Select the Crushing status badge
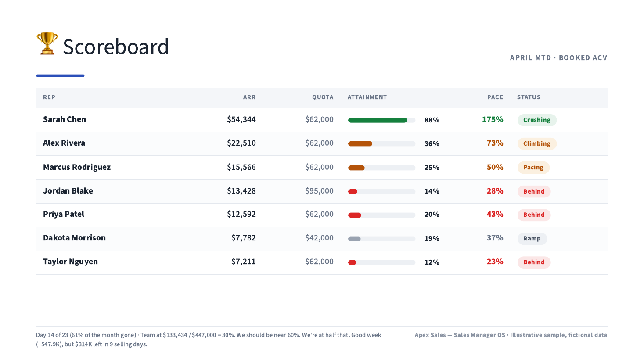Screen dimensions: 644x362 pyautogui.click(x=537, y=120)
